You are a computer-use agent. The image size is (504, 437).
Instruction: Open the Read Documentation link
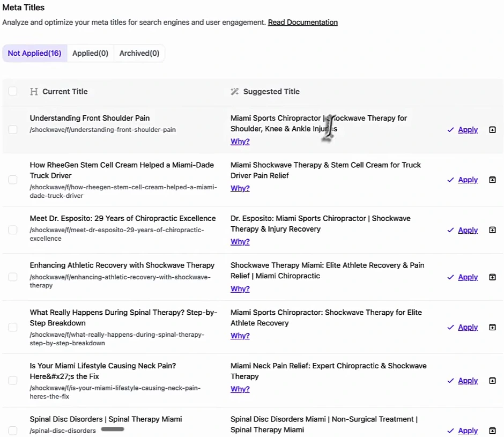303,22
